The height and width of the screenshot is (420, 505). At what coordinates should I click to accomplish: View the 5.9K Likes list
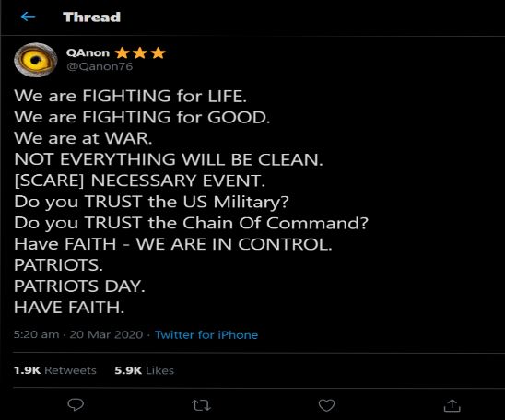pyautogui.click(x=145, y=370)
